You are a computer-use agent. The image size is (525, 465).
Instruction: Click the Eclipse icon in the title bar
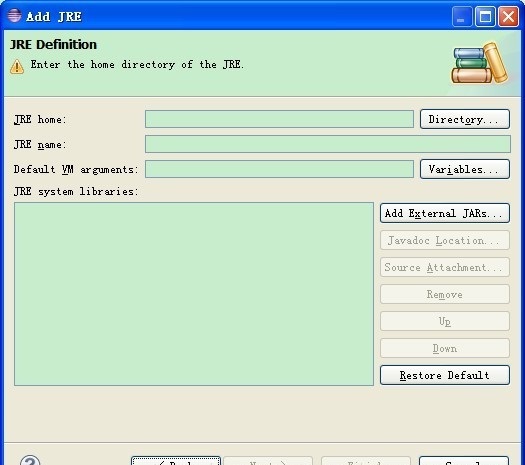click(x=14, y=15)
